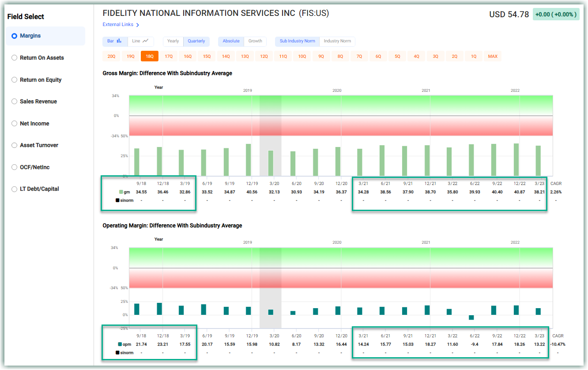
Task: Choose the 12Q period
Action: coord(264,57)
